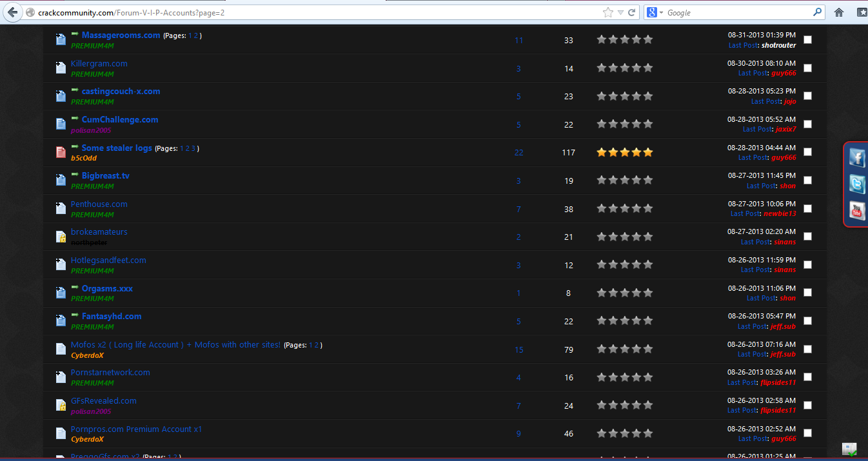Open the YouTube side widget icon

pos(856,211)
